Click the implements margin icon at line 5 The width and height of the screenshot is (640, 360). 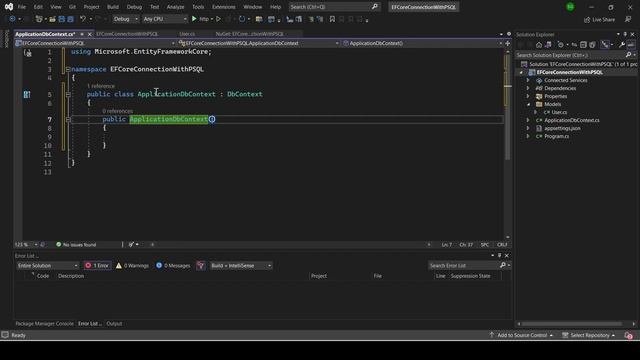point(27,94)
